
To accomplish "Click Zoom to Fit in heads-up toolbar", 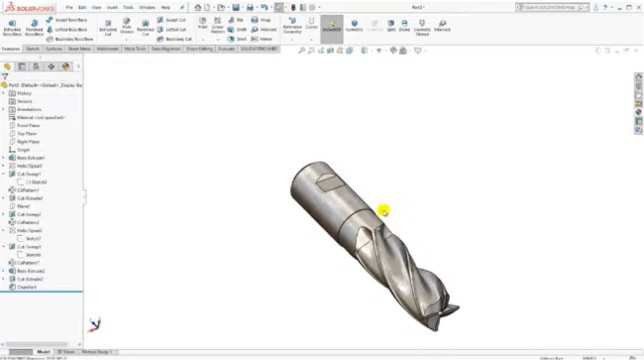I will 301,51.
